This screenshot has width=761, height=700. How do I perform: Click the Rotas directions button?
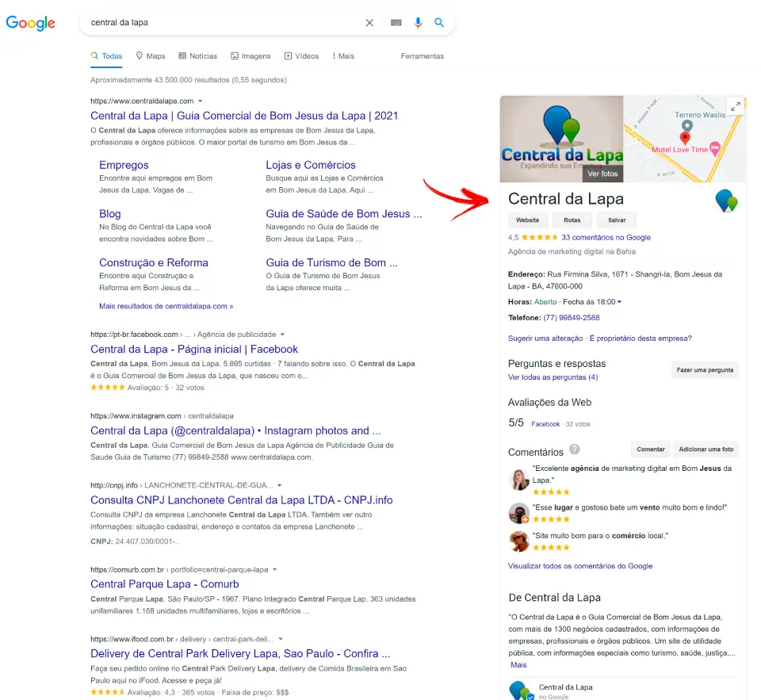coord(572,220)
